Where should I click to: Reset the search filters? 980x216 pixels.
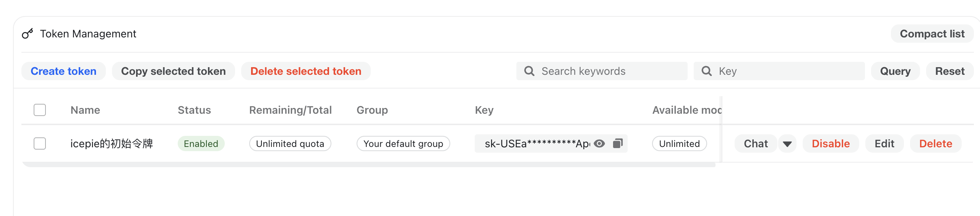pos(949,71)
